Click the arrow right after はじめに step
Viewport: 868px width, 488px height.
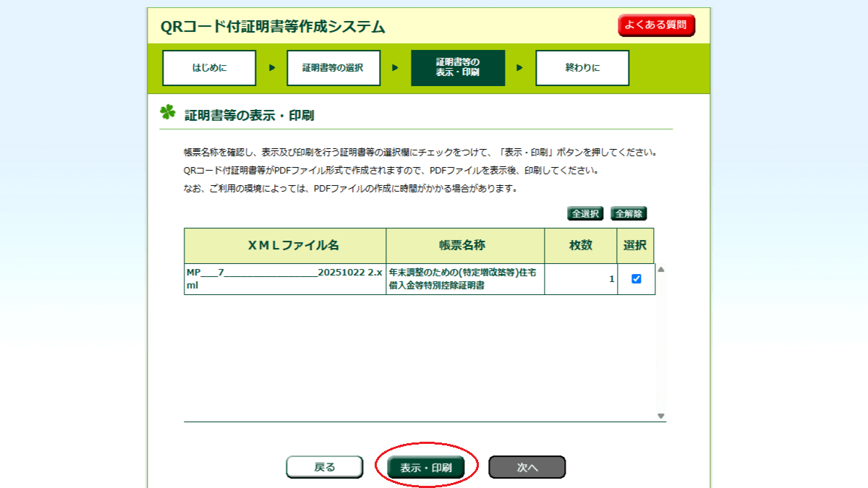tap(272, 68)
